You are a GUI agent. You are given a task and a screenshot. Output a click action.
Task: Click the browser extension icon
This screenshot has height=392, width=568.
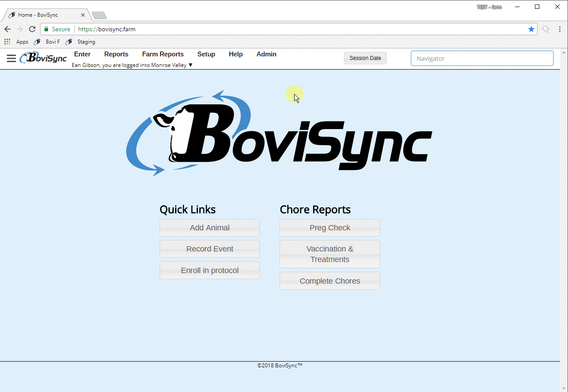coord(546,29)
